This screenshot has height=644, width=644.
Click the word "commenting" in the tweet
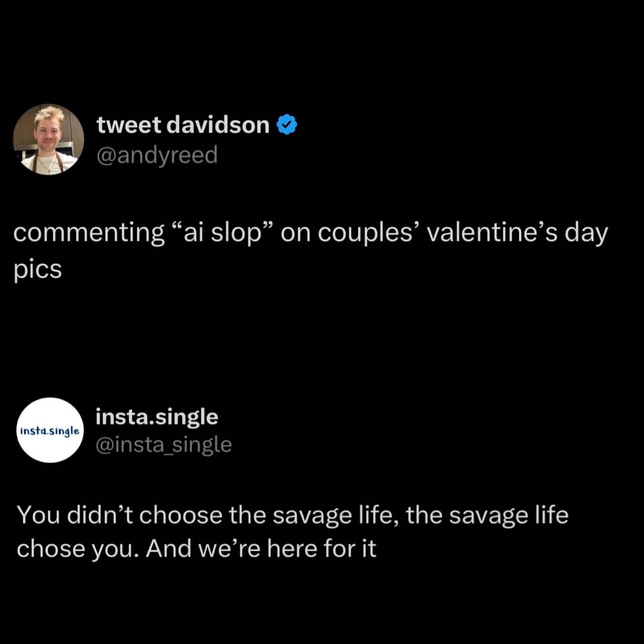[89, 234]
